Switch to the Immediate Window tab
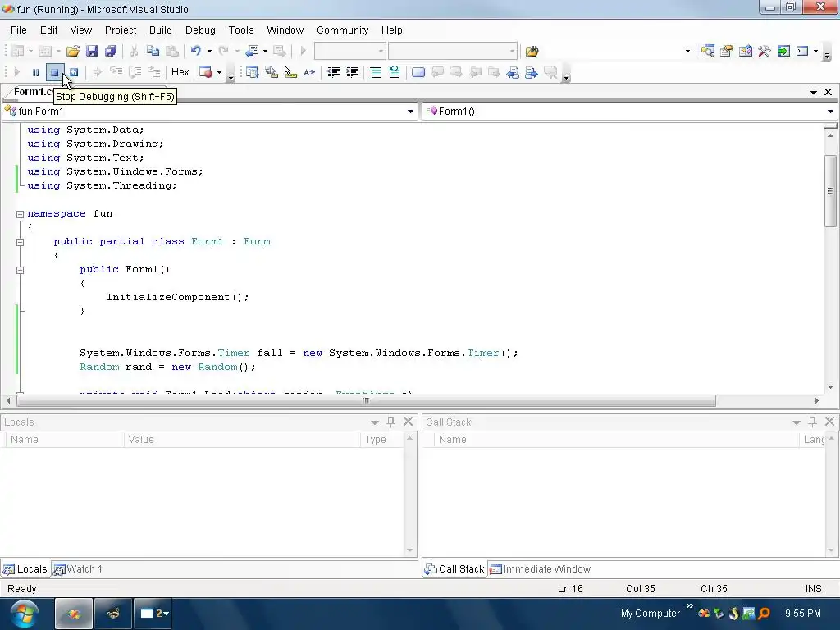The width and height of the screenshot is (840, 630). click(x=541, y=569)
